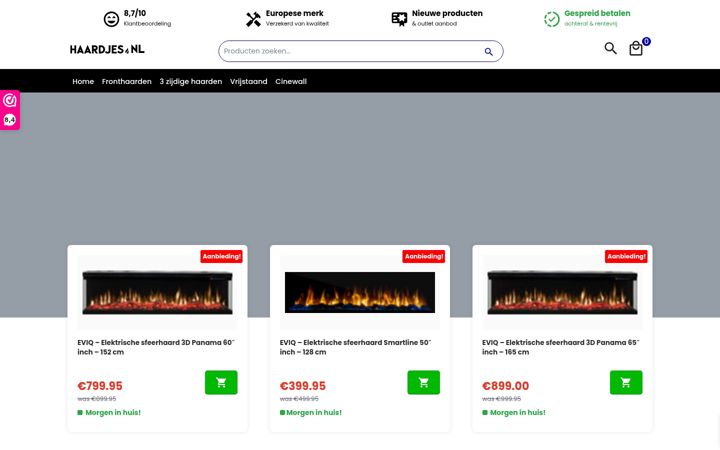Add Panama 65 inch to cart
The width and height of the screenshot is (720, 450).
[626, 382]
